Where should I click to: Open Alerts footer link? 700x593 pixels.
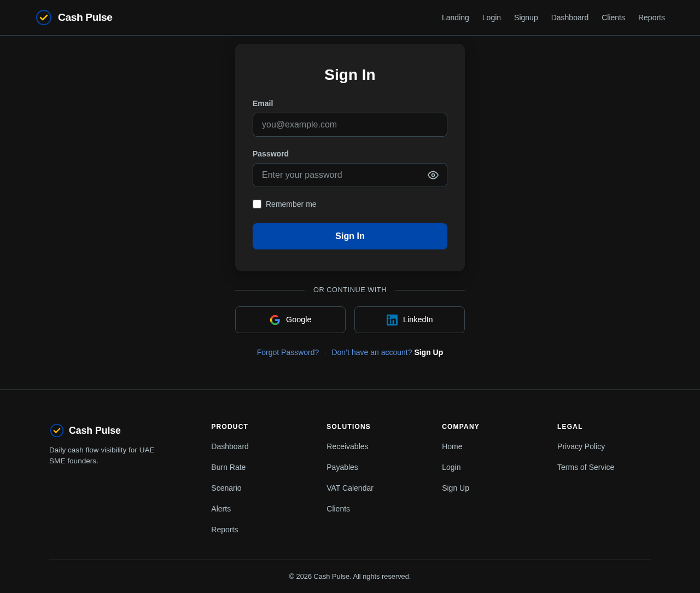(221, 509)
